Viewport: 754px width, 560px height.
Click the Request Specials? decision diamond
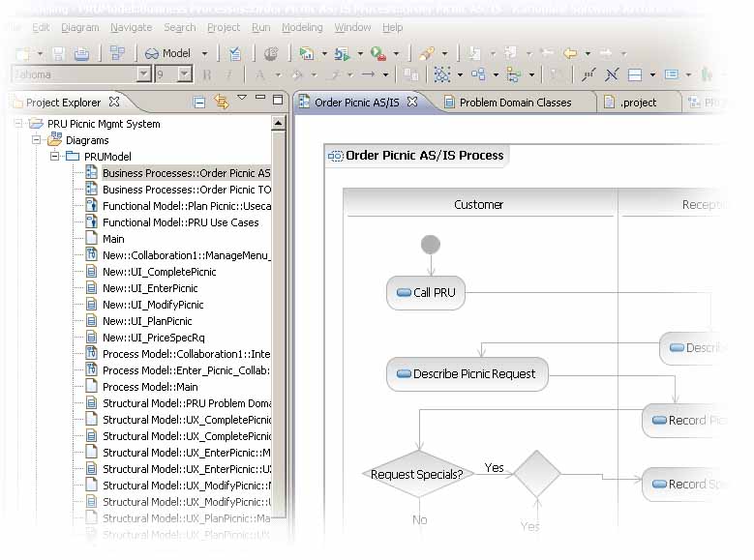(416, 474)
